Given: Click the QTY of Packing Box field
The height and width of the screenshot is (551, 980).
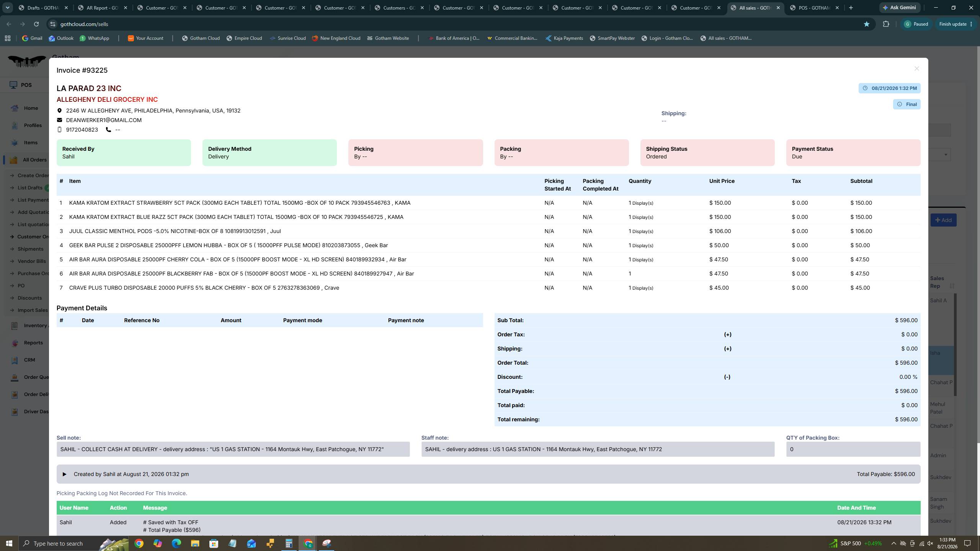Looking at the screenshot, I should (x=853, y=449).
